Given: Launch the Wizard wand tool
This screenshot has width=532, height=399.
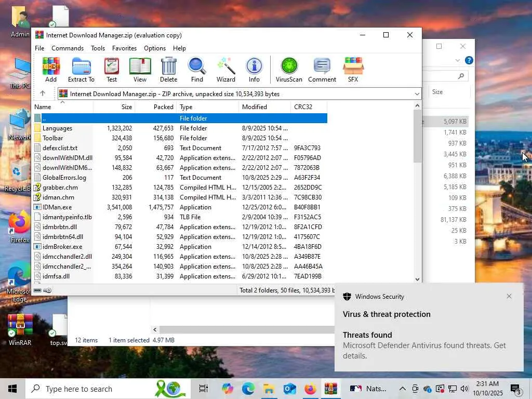Looking at the screenshot, I should (226, 70).
